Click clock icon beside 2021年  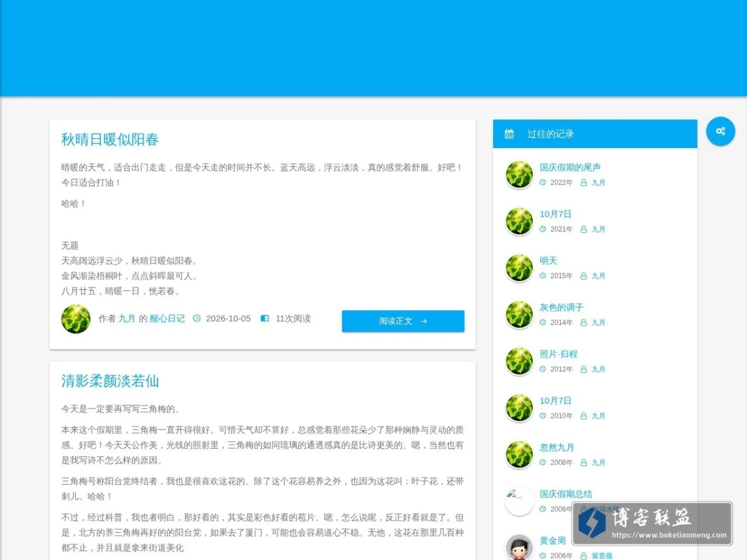[x=543, y=229]
